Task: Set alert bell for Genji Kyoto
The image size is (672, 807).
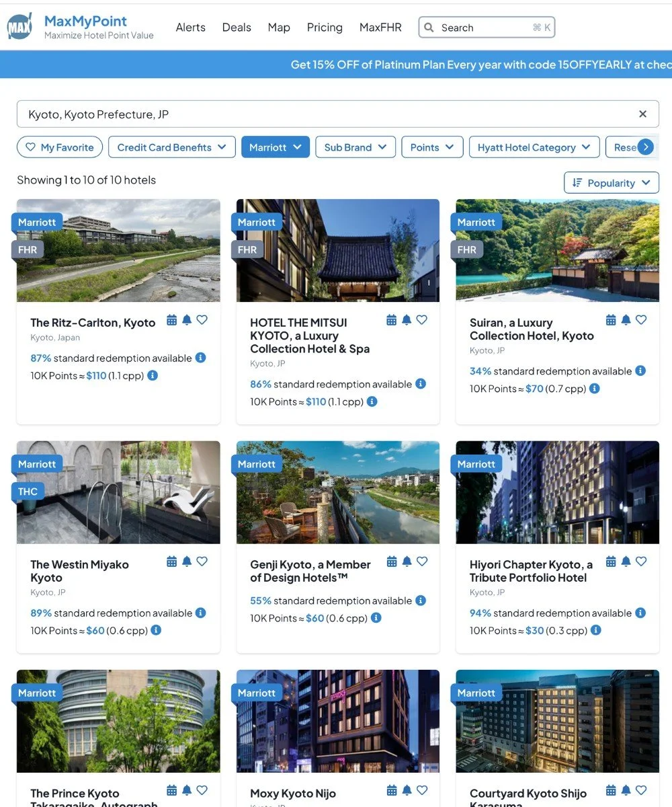Action: coord(407,562)
